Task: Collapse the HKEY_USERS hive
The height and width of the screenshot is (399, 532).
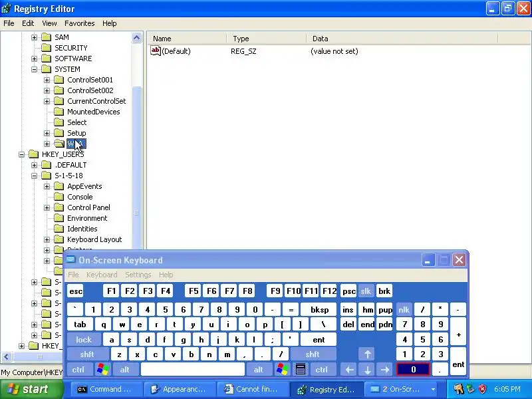Action: tap(22, 154)
